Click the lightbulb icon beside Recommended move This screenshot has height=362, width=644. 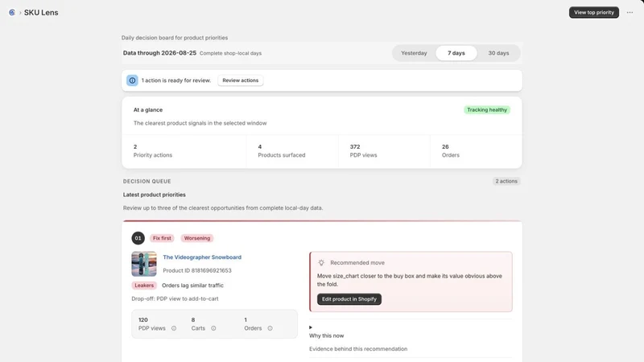point(321,263)
